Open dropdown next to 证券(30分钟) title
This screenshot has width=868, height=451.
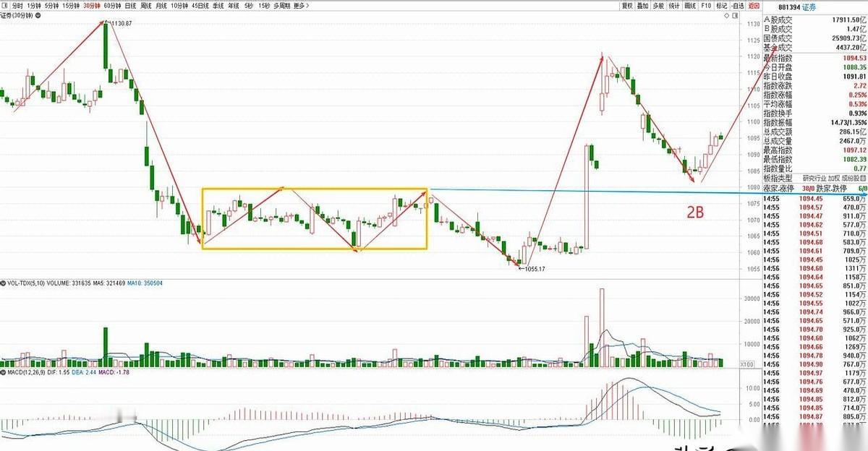click(38, 16)
